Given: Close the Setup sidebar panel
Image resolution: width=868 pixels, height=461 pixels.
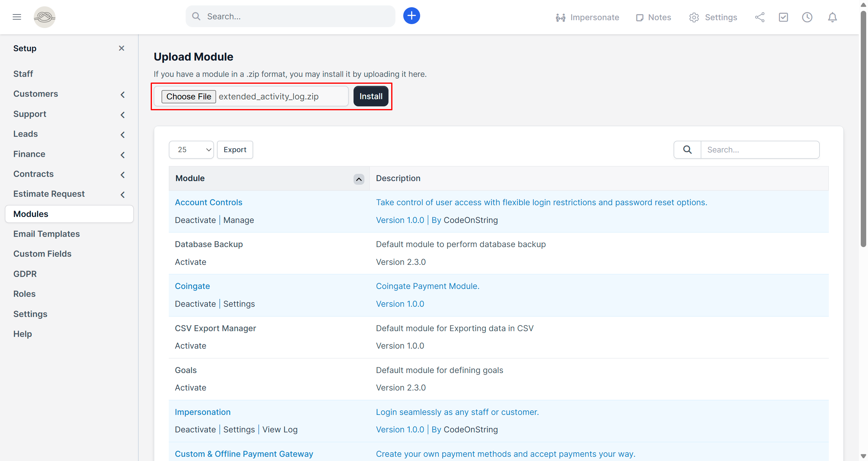Looking at the screenshot, I should tap(122, 48).
